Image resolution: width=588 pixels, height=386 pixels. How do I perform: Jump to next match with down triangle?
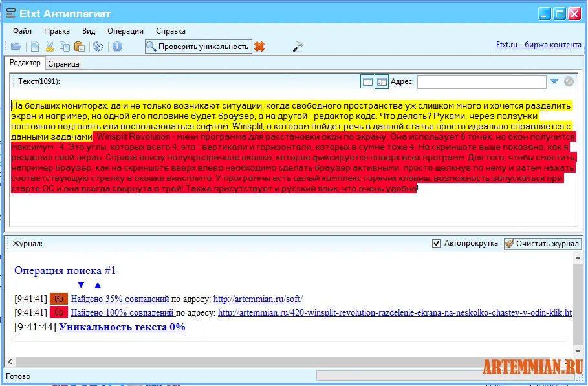click(81, 285)
